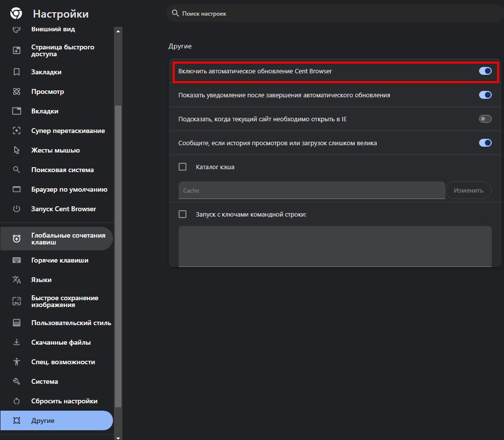The width and height of the screenshot is (504, 440).
Task: Open Сбросить настройки section
Action: click(x=57, y=401)
